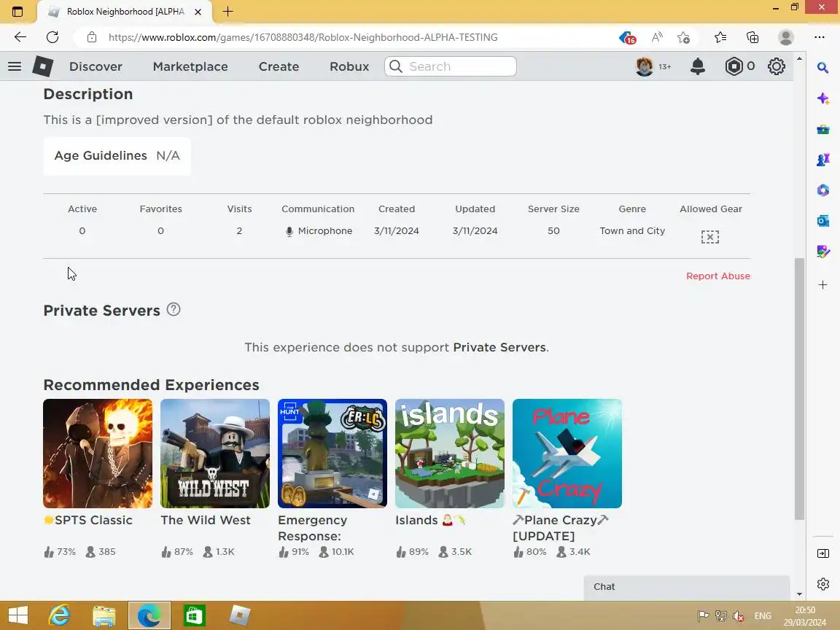
Task: Click the ENG language indicator
Action: point(763,616)
